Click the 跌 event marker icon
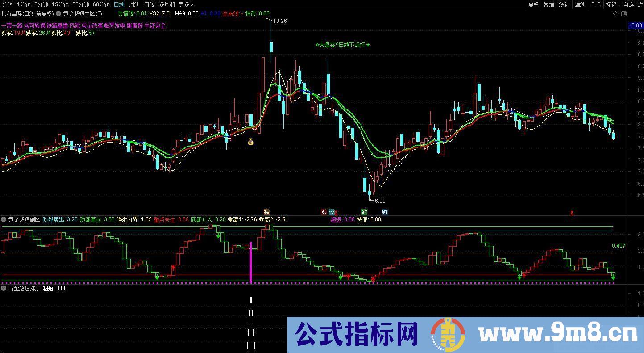 point(365,212)
